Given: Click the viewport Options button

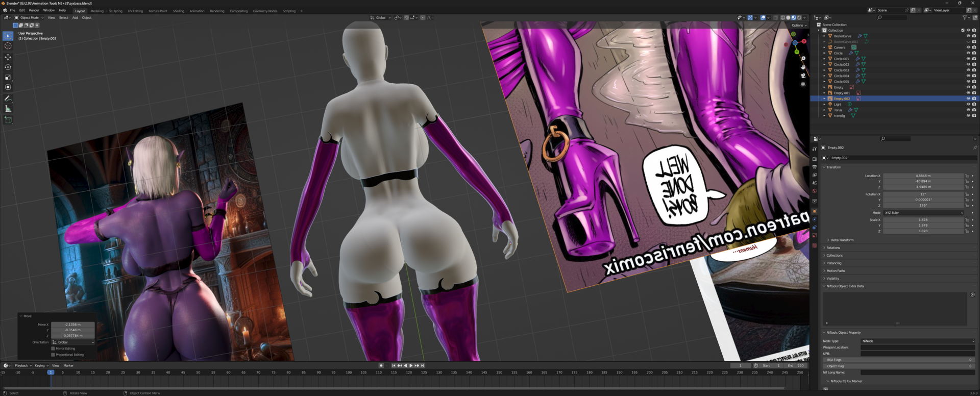Looking at the screenshot, I should tap(799, 25).
